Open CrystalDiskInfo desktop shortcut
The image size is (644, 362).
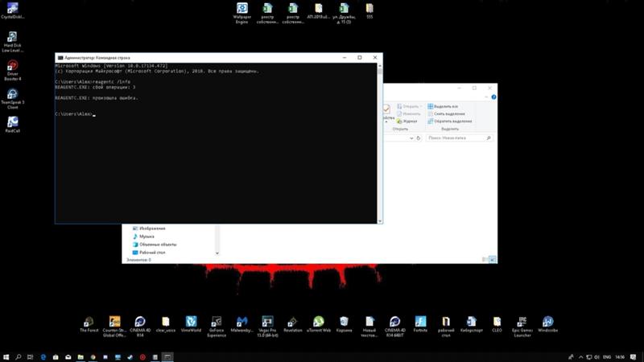pos(12,11)
